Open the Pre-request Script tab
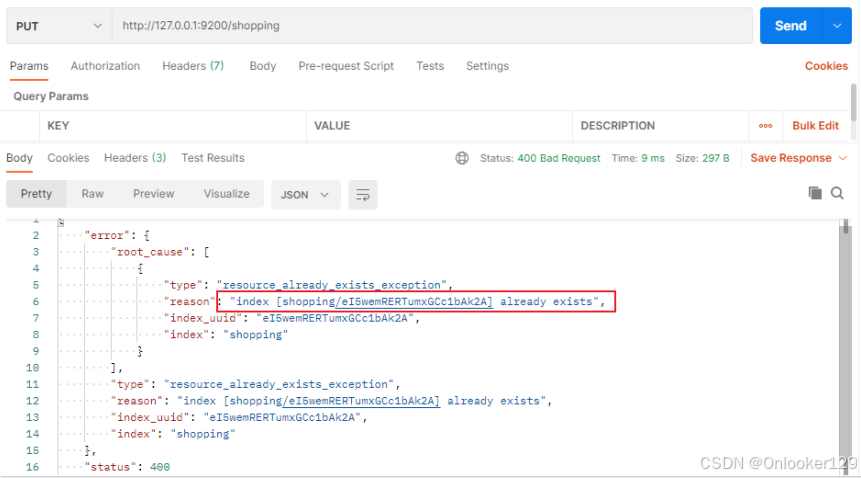 pos(346,66)
